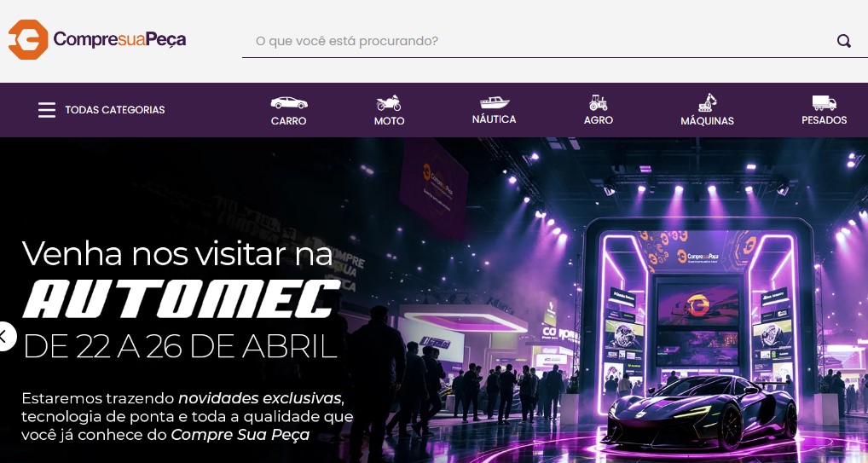Go to previous banner slide arrow
Viewport: 868px width, 463px height.
click(4, 336)
